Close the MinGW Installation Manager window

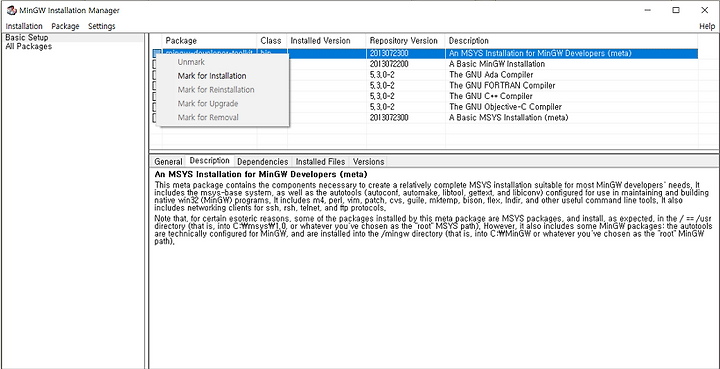pos(704,10)
